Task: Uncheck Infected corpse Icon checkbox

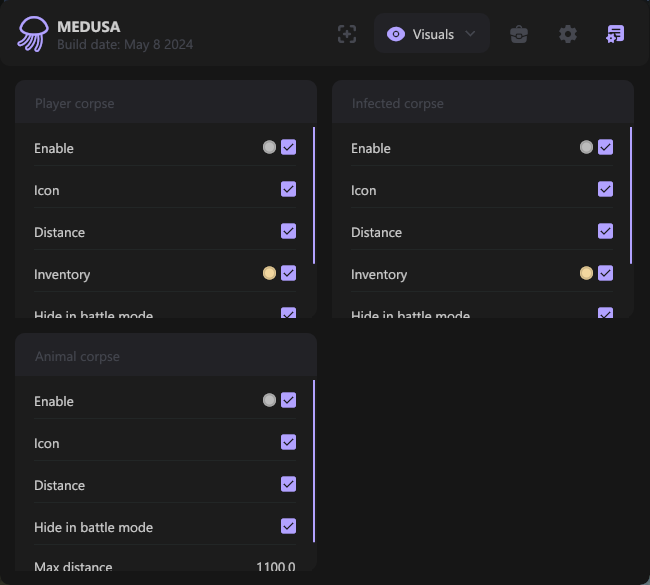Action: point(605,189)
